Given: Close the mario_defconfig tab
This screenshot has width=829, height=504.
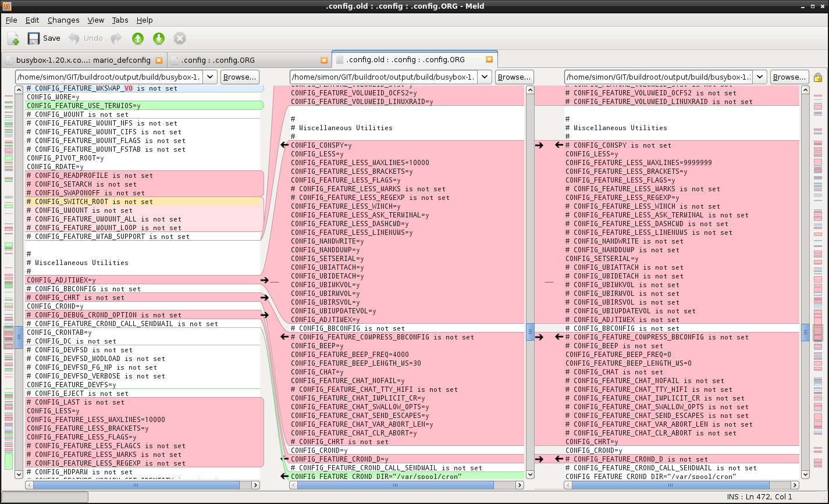Looking at the screenshot, I should tap(159, 60).
